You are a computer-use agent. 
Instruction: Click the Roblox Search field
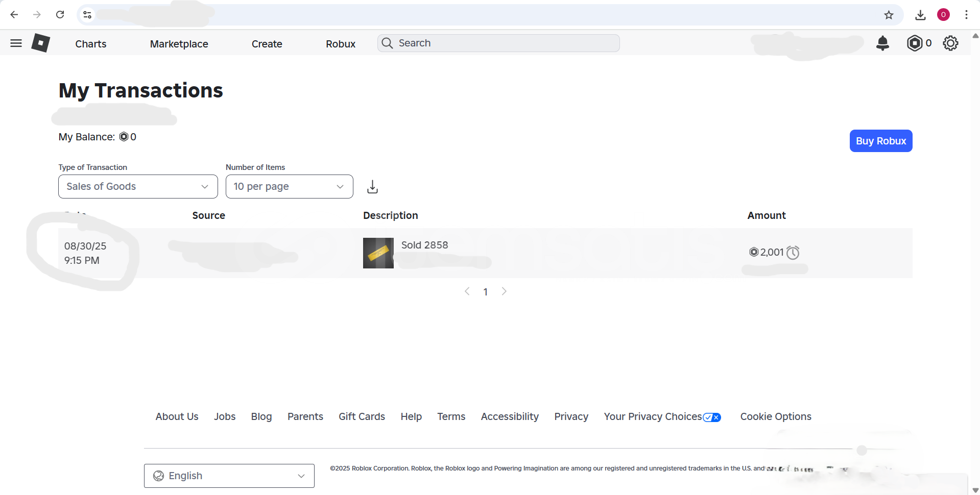498,43
